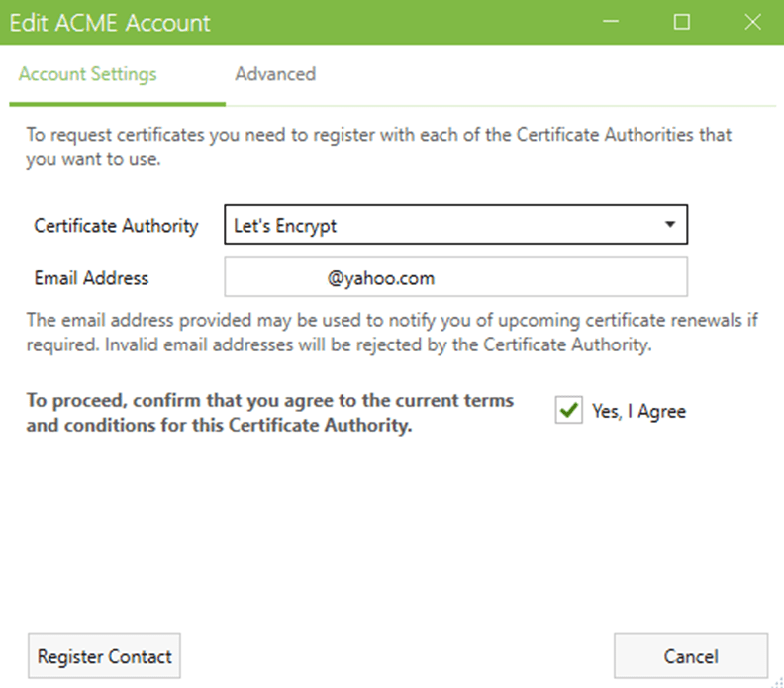Select the Account Settings tab
This screenshot has width=784, height=688.
88,74
